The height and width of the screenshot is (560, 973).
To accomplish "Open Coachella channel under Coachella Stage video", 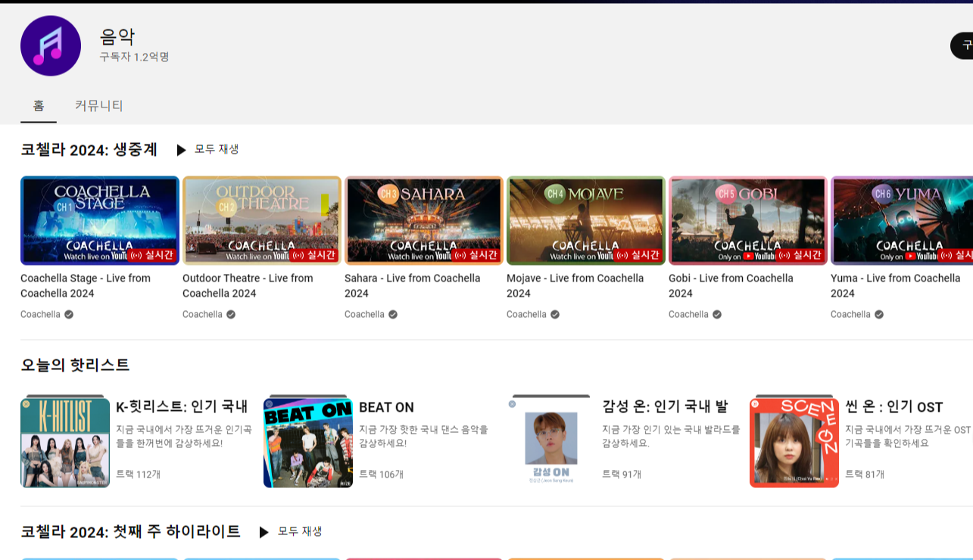I will coord(40,314).
